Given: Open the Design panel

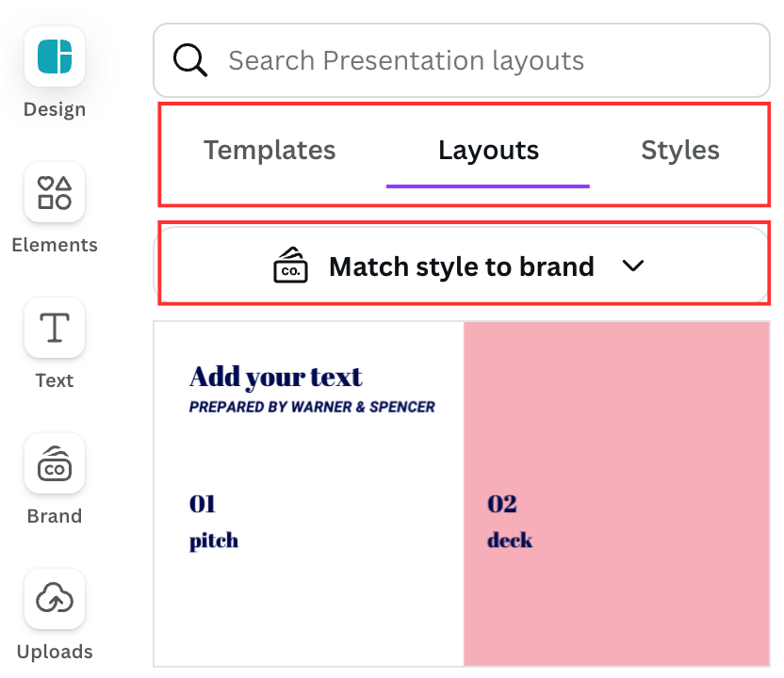Looking at the screenshot, I should point(54,56).
